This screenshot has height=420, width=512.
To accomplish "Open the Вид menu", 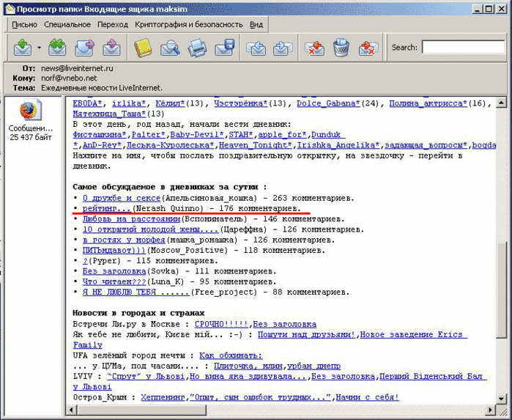I will pyautogui.click(x=256, y=24).
